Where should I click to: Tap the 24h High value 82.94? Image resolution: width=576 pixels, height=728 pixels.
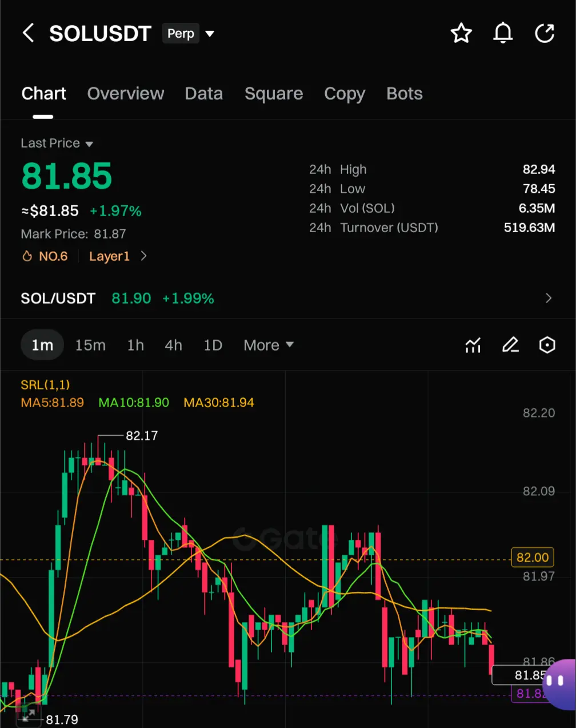[x=539, y=169]
